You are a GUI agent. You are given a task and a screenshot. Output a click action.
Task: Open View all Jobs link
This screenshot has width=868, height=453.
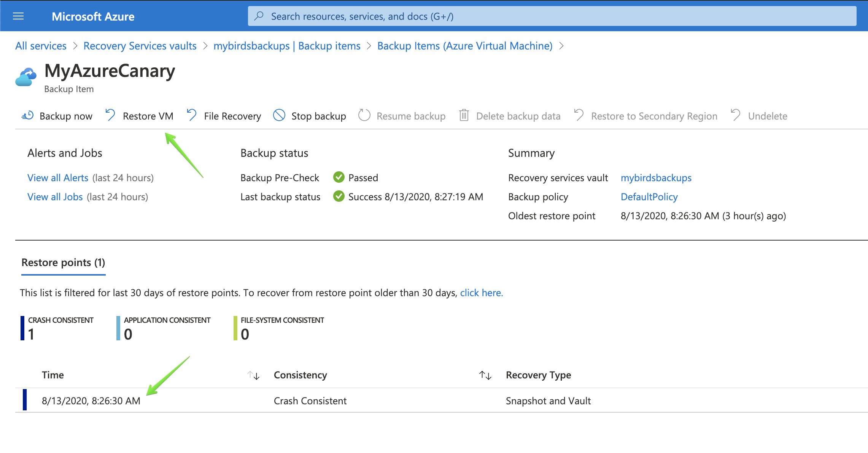(55, 197)
